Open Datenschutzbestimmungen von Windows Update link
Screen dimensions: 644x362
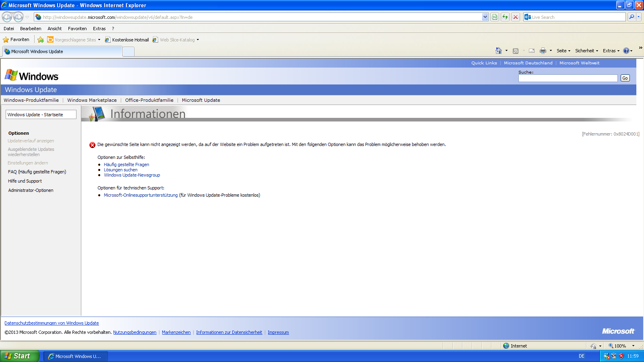(52, 323)
